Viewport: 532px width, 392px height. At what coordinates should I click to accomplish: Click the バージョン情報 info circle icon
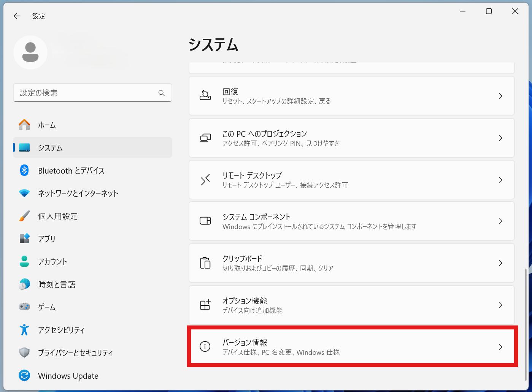click(x=205, y=346)
